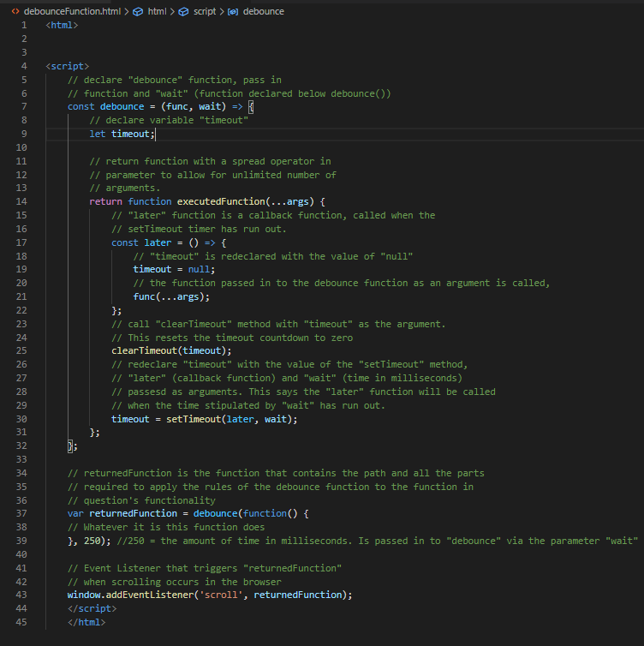Click closing </html> tag on line 45
644x646 pixels.
86,622
